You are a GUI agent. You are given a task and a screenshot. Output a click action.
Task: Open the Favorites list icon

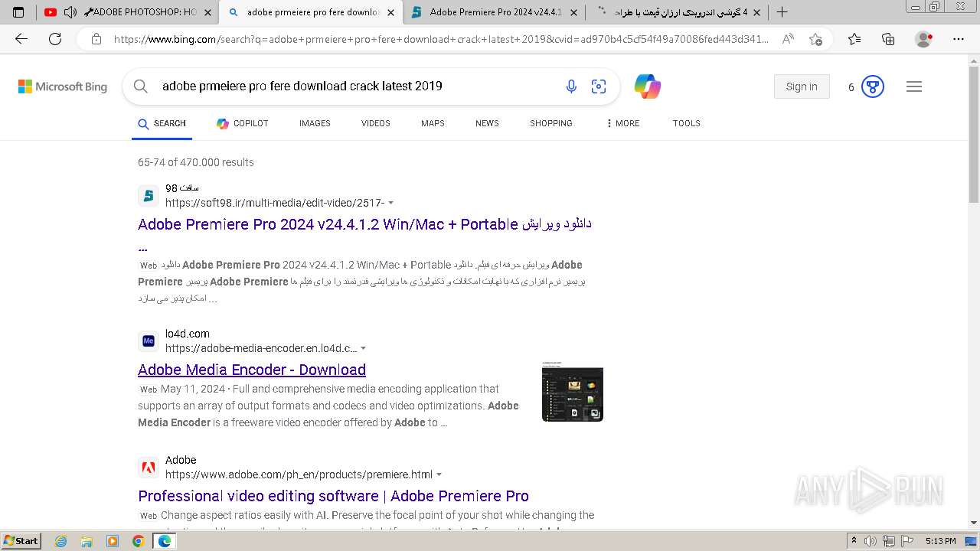[x=854, y=39]
